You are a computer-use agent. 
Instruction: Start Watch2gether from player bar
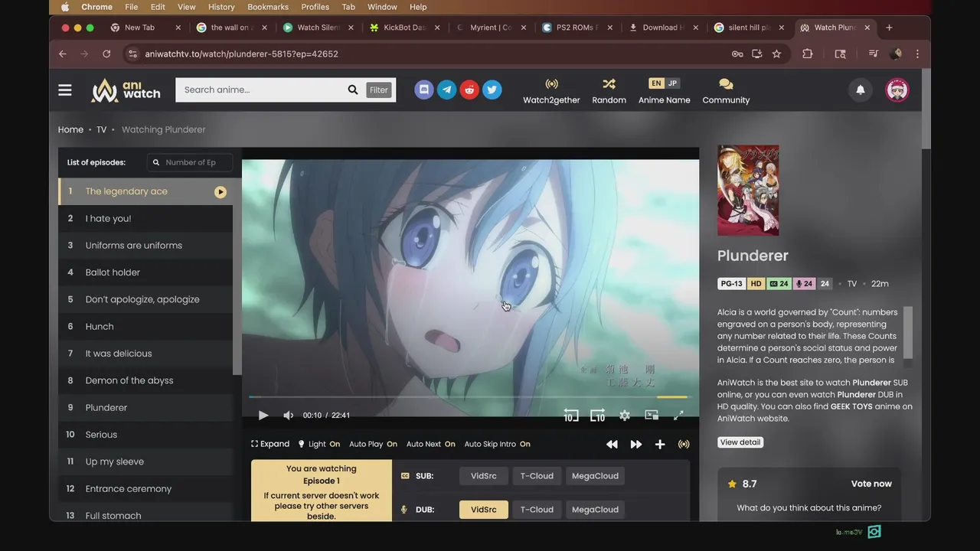tap(684, 444)
